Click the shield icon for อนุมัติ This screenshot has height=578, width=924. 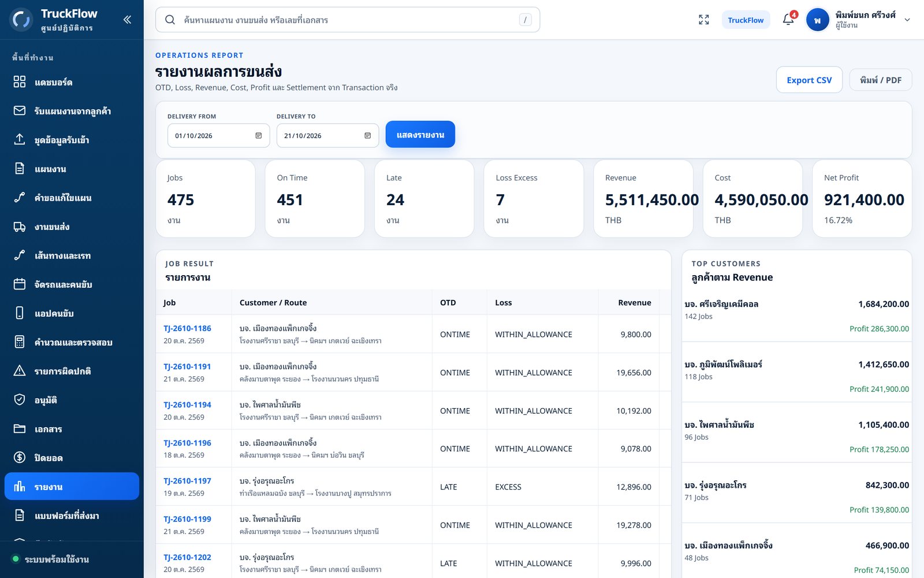(20, 400)
